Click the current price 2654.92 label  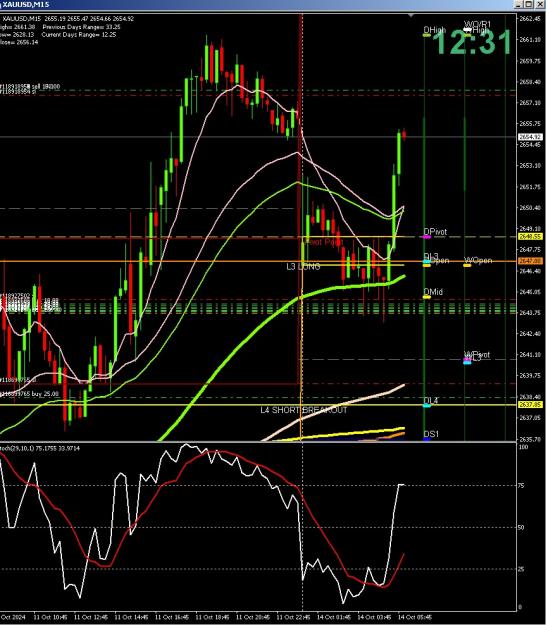(530, 137)
